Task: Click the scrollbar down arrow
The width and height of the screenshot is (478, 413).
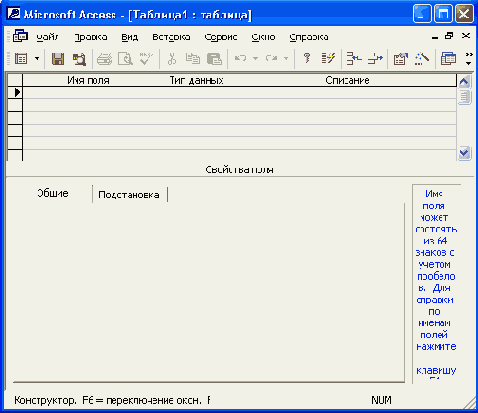Action: [x=464, y=153]
